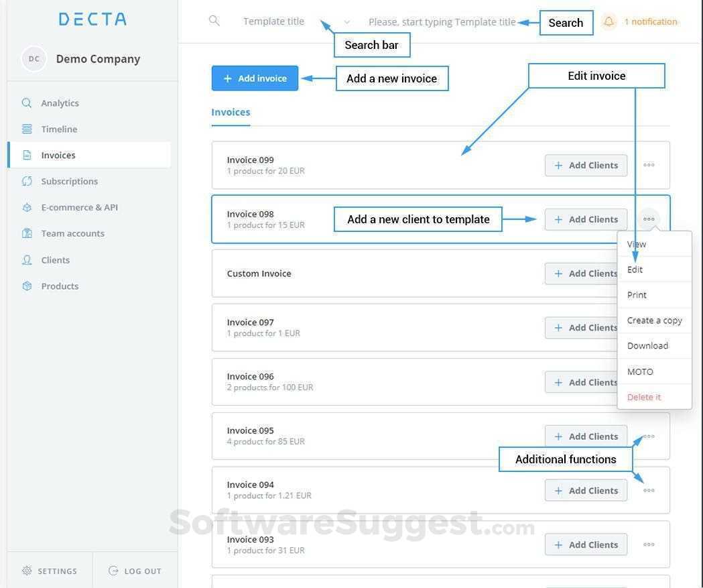Image resolution: width=703 pixels, height=588 pixels.
Task: Click the Template title search input field
Action: (442, 21)
